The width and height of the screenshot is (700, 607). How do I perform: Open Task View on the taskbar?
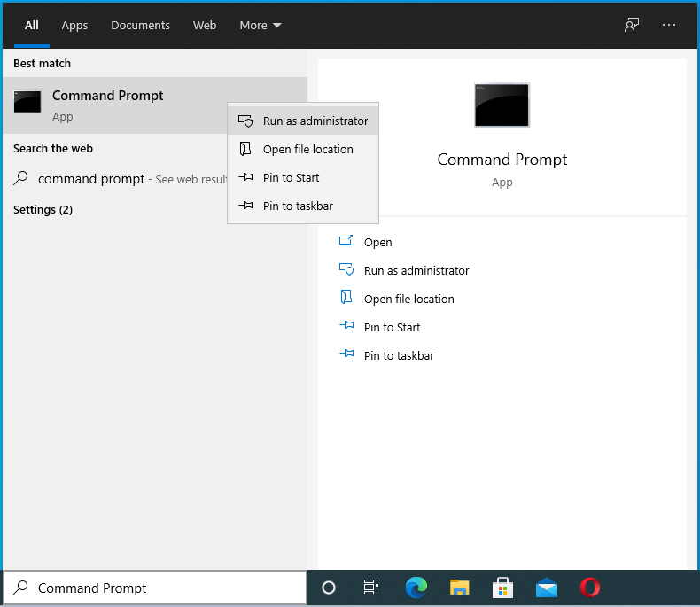pyautogui.click(x=371, y=588)
